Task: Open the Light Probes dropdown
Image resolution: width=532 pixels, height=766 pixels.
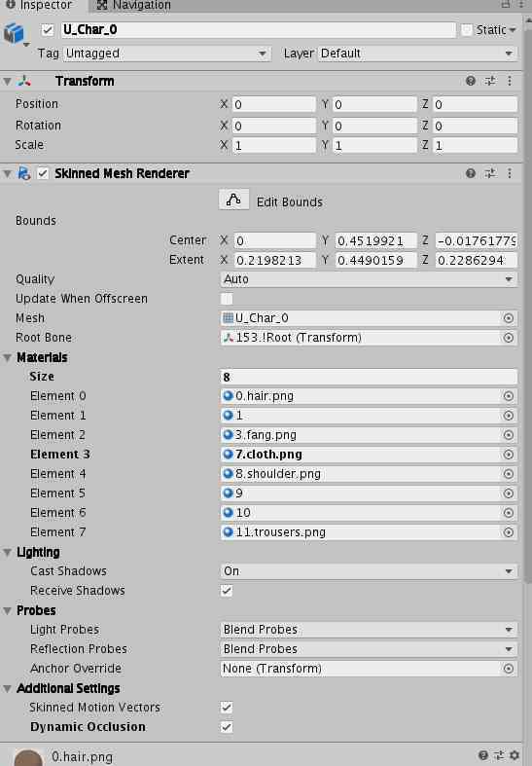Action: [x=369, y=629]
